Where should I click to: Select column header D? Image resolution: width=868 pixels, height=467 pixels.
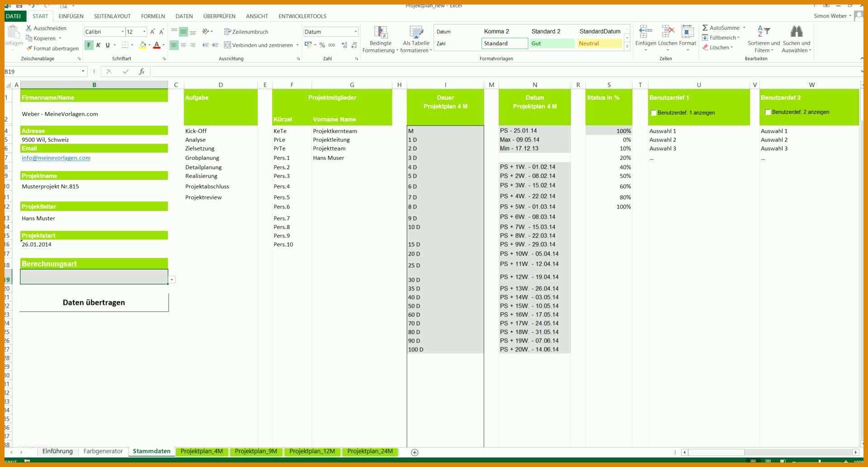point(221,85)
